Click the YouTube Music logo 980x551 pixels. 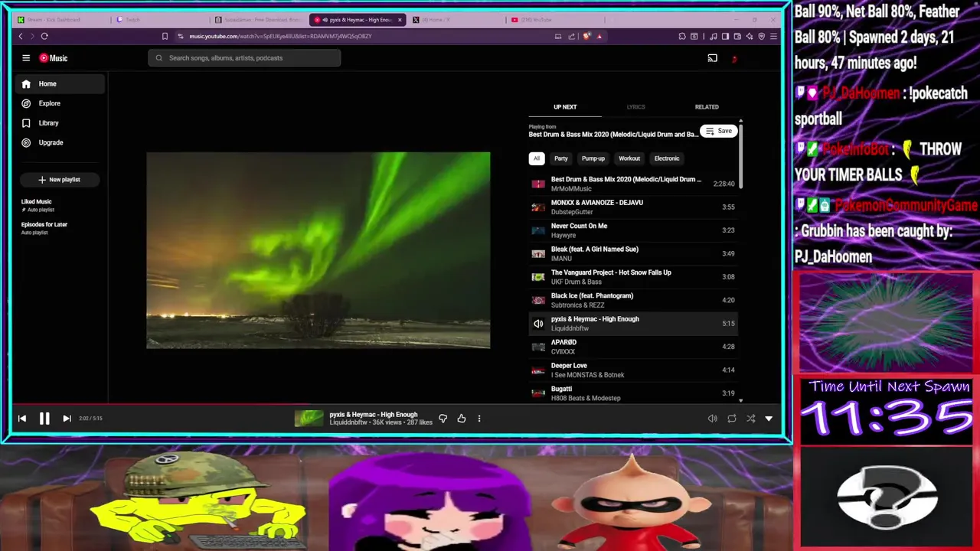(x=54, y=58)
